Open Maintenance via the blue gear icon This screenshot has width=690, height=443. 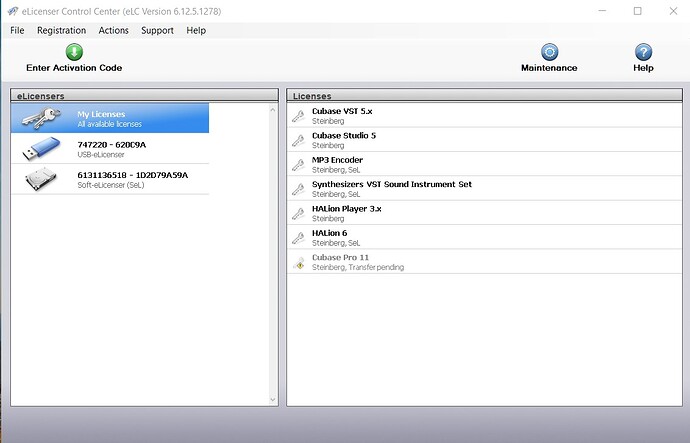(549, 52)
